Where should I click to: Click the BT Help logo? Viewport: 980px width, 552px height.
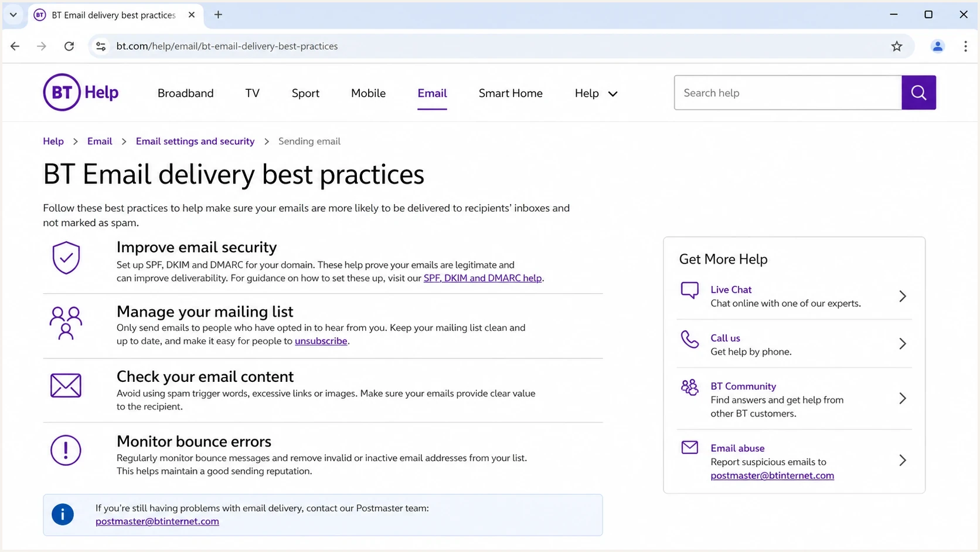pos(81,92)
